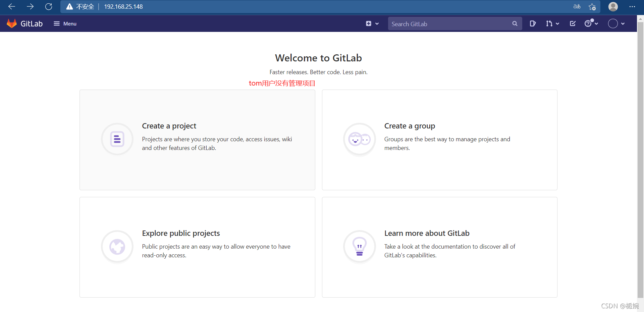Viewport: 644px width, 312px height.
Task: Click the Create a project document icon
Action: (117, 139)
